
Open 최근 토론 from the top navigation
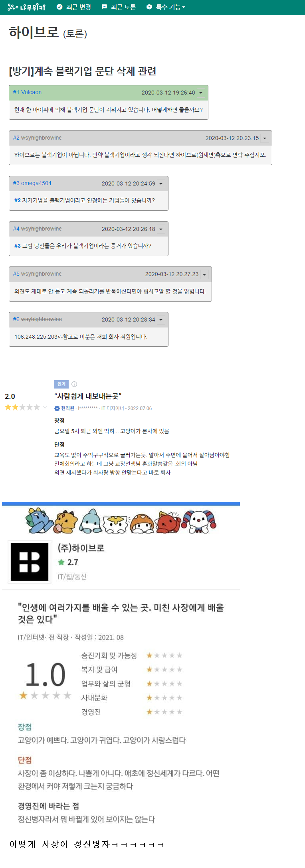point(119,7)
